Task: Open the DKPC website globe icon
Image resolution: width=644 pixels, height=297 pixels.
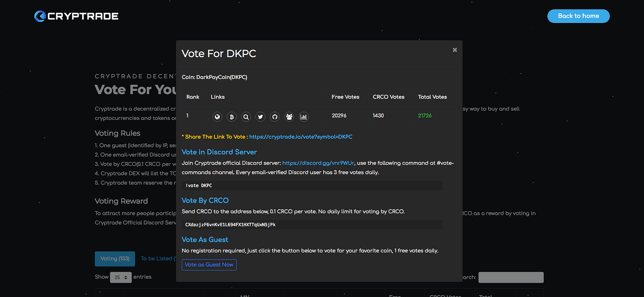Action: click(x=217, y=117)
